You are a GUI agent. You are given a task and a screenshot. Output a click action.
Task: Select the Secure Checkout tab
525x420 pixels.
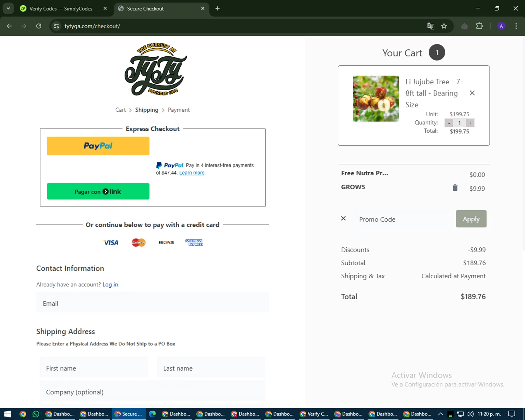[162, 9]
